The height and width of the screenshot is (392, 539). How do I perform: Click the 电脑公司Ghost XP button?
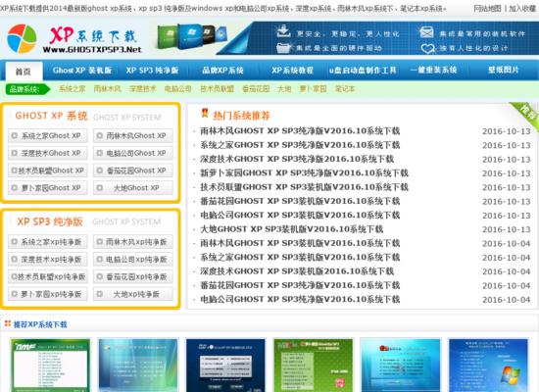coord(133,153)
